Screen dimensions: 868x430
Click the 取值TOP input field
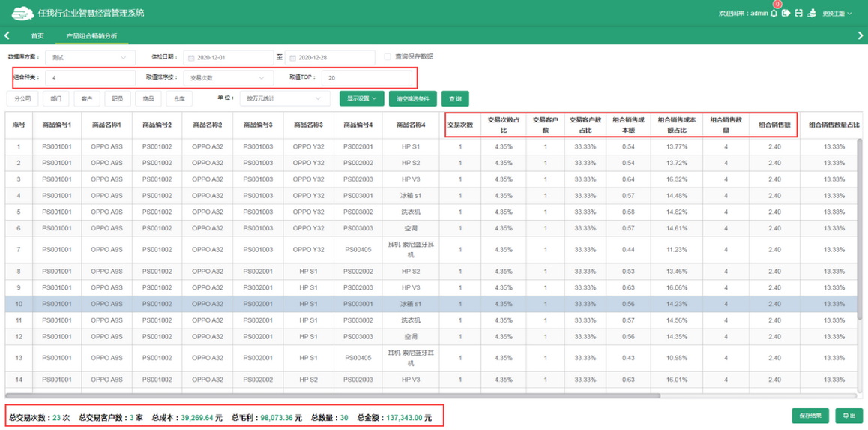tap(367, 78)
